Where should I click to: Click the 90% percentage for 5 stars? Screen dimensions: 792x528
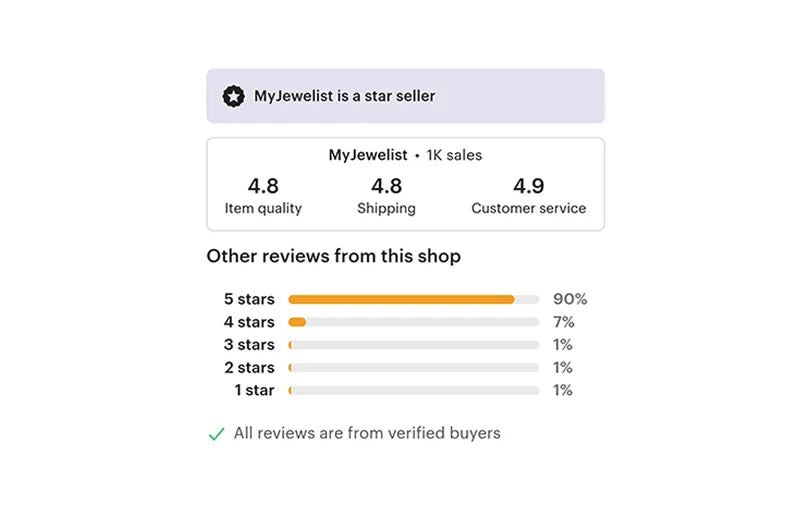(569, 299)
